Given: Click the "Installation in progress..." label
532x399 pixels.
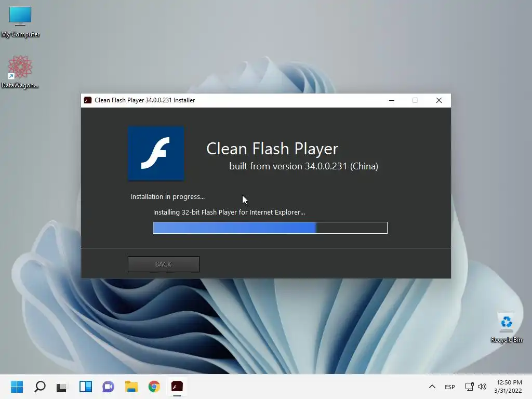Looking at the screenshot, I should point(168,197).
